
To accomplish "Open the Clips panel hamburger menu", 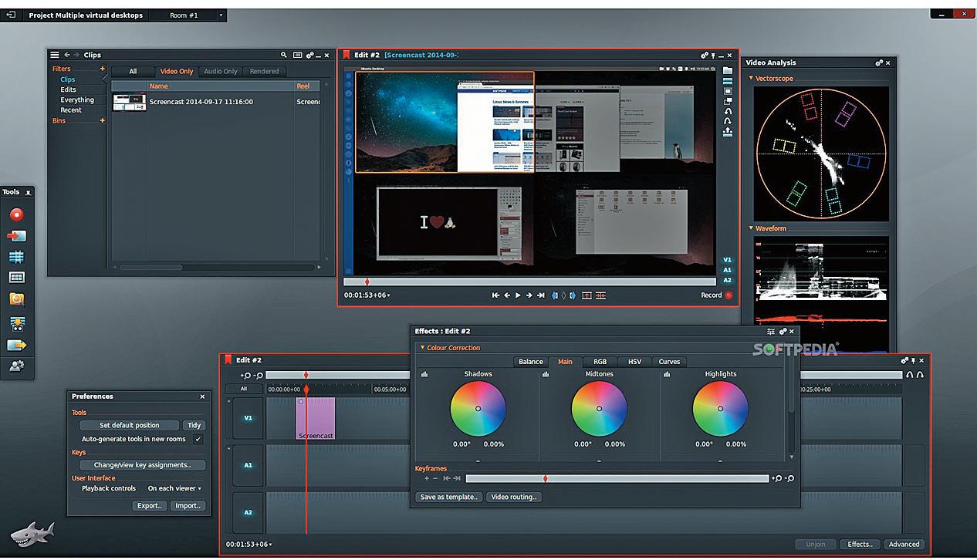I will point(55,55).
